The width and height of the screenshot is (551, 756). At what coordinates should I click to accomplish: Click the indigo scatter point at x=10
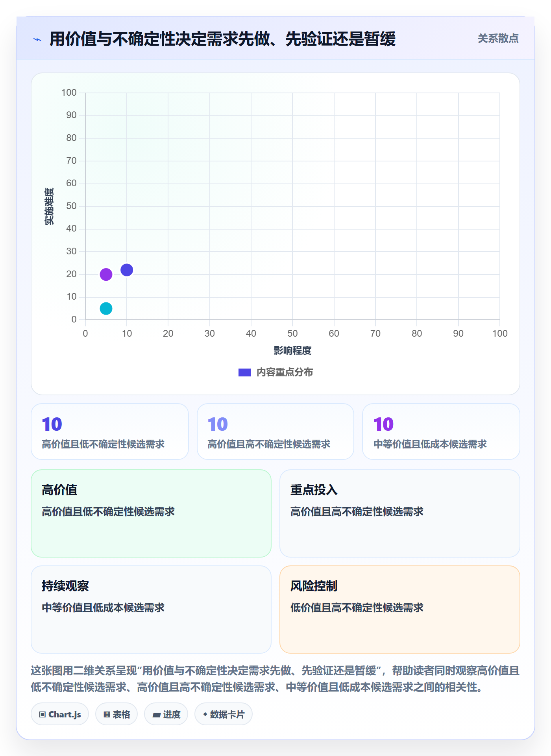pos(127,270)
